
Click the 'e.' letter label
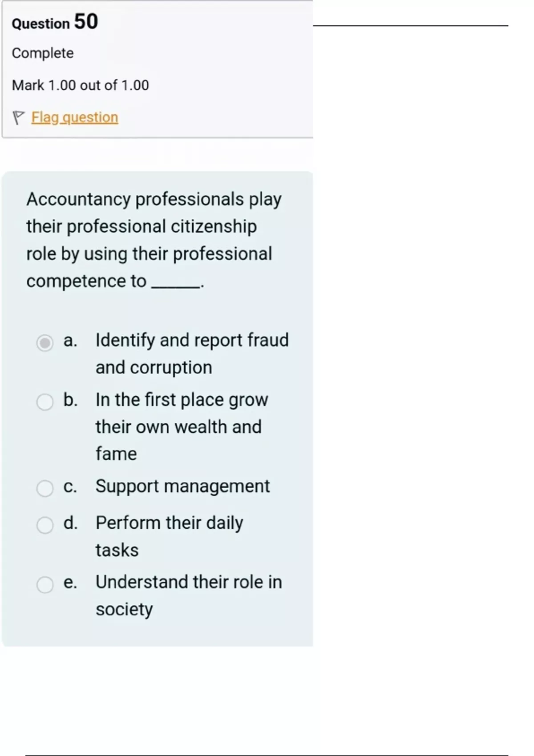pos(70,582)
